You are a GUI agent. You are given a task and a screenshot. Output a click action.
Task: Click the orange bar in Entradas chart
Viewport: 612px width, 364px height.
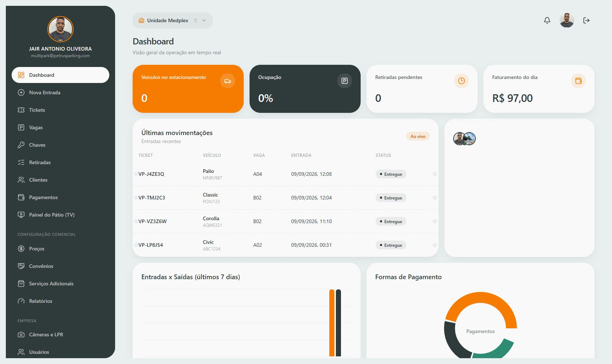point(332,323)
